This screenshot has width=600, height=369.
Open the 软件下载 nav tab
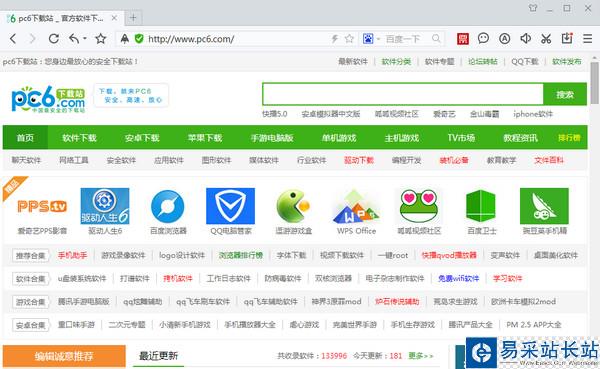79,138
